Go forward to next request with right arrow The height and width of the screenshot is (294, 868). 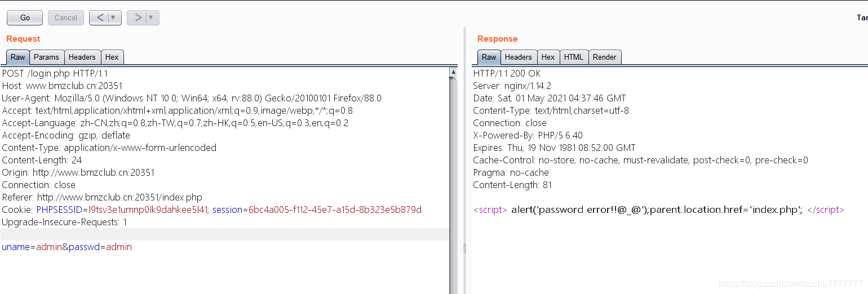coord(138,17)
